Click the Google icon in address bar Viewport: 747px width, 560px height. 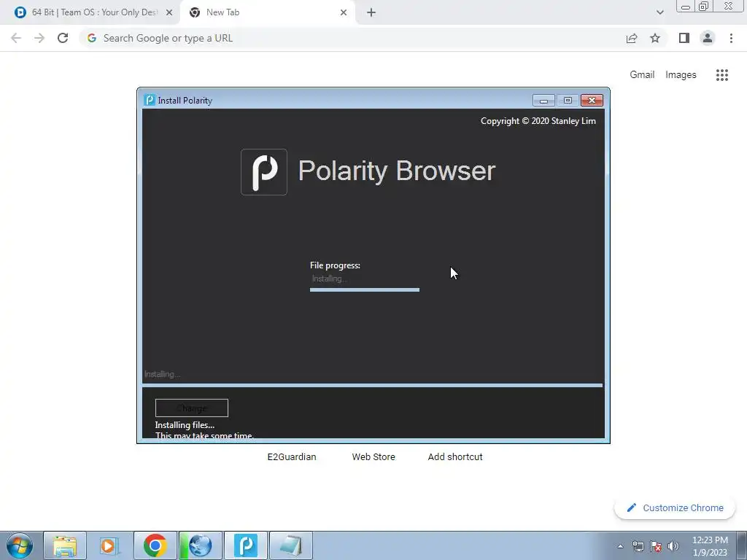coord(92,38)
